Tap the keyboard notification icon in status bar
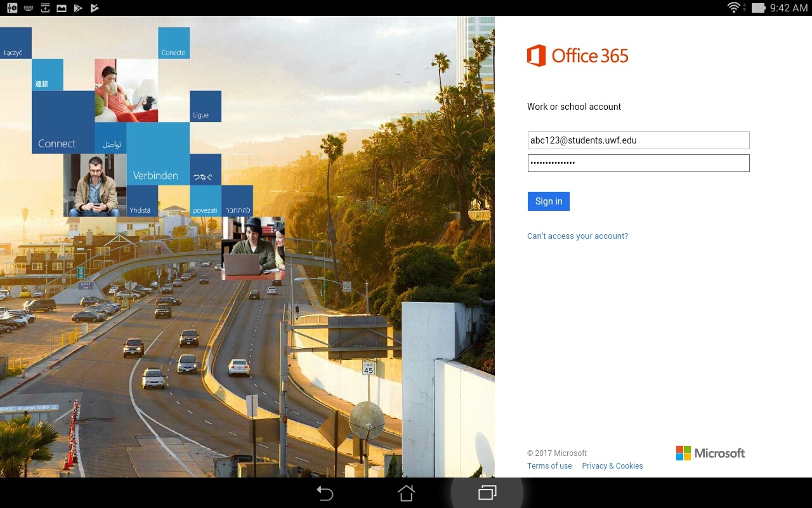Screen dimensions: 812x508 tap(29, 8)
